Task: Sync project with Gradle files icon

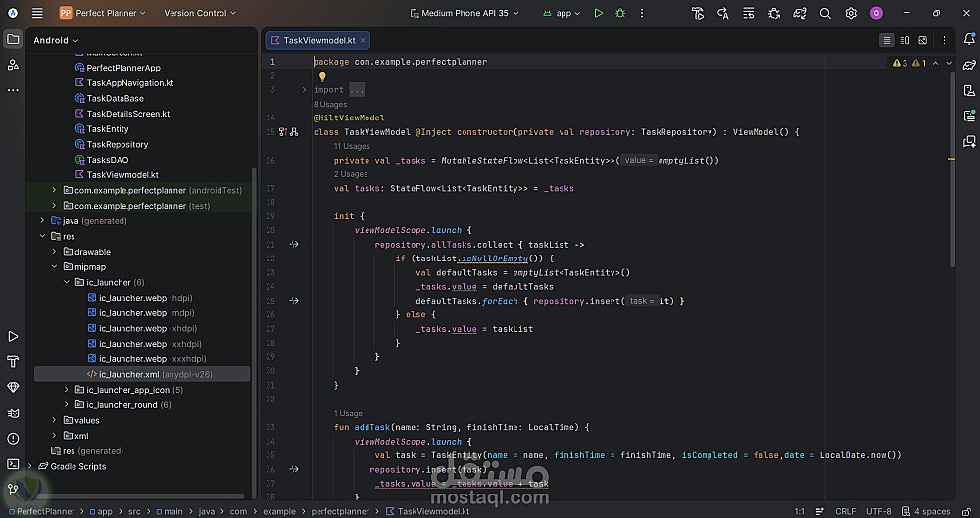Action: 800,13
